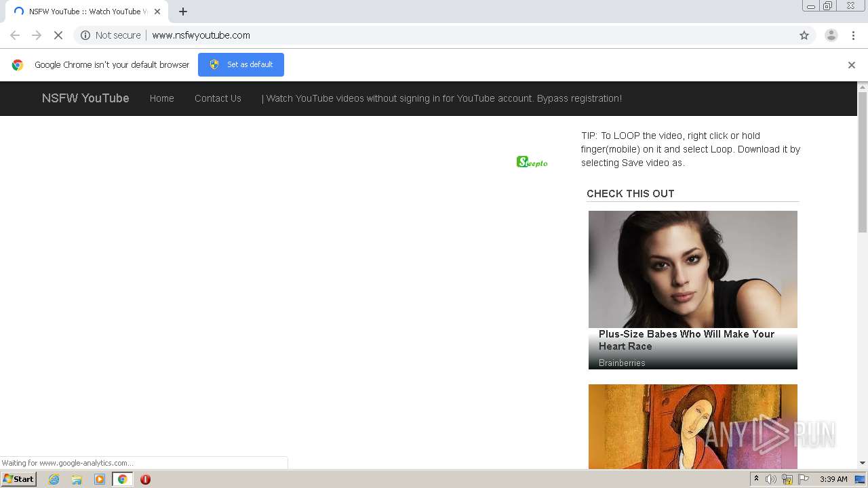Viewport: 868px width, 488px height.
Task: Open the Chrome three-dot menu
Action: tap(854, 35)
